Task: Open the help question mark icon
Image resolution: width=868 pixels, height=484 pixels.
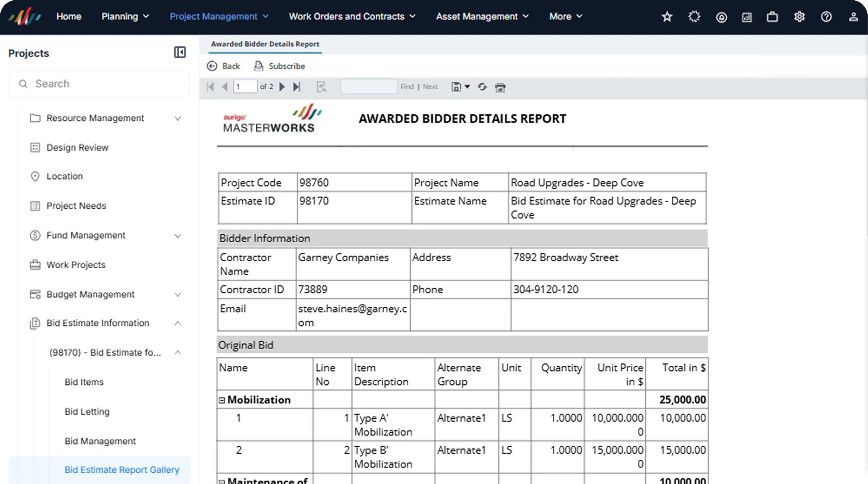Action: (826, 17)
